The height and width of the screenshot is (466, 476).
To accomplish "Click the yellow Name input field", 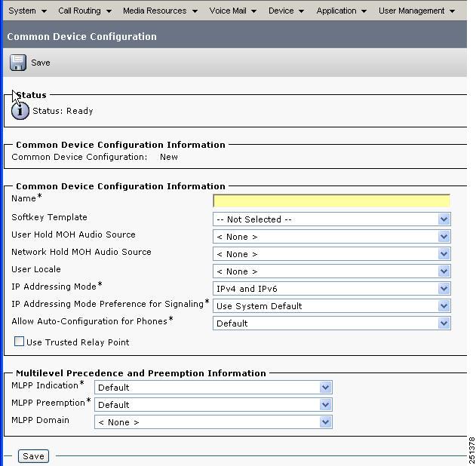I will (x=332, y=201).
